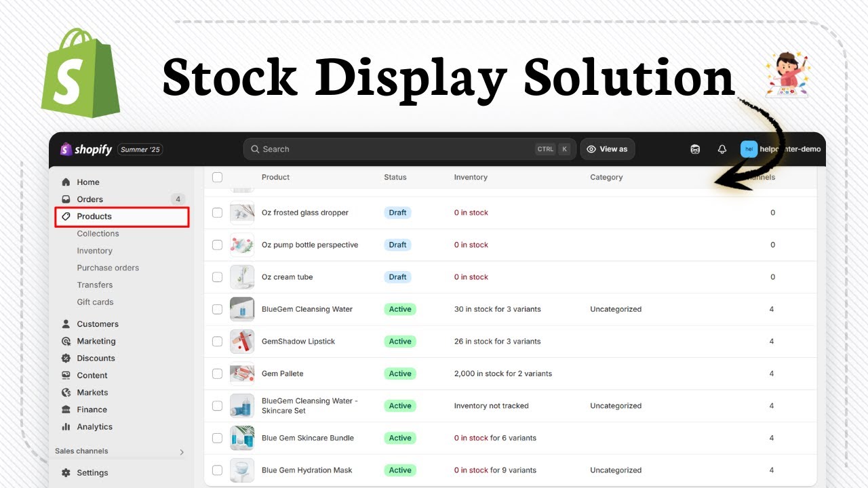The height and width of the screenshot is (488, 868).
Task: Open Marketing in the sidebar
Action: (96, 342)
